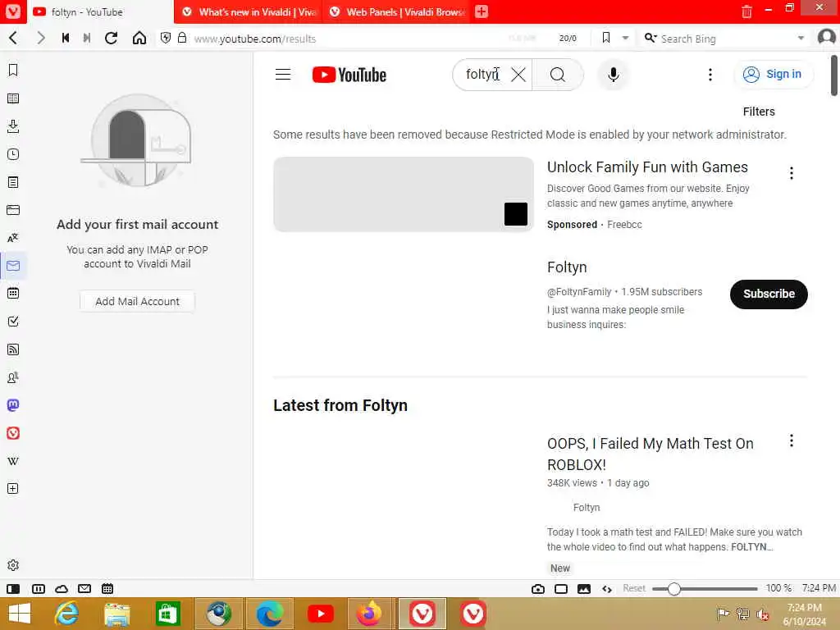The image size is (840, 630).
Task: Bookmark this page in address bar
Action: tap(606, 38)
